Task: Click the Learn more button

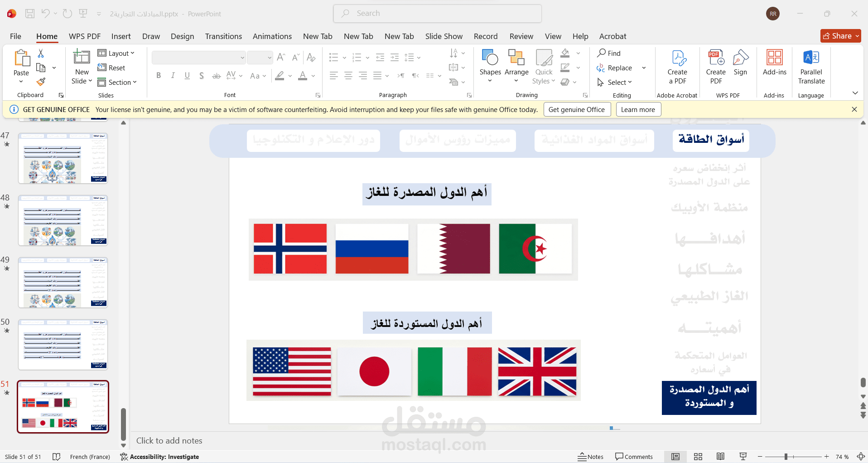Action: (x=638, y=110)
